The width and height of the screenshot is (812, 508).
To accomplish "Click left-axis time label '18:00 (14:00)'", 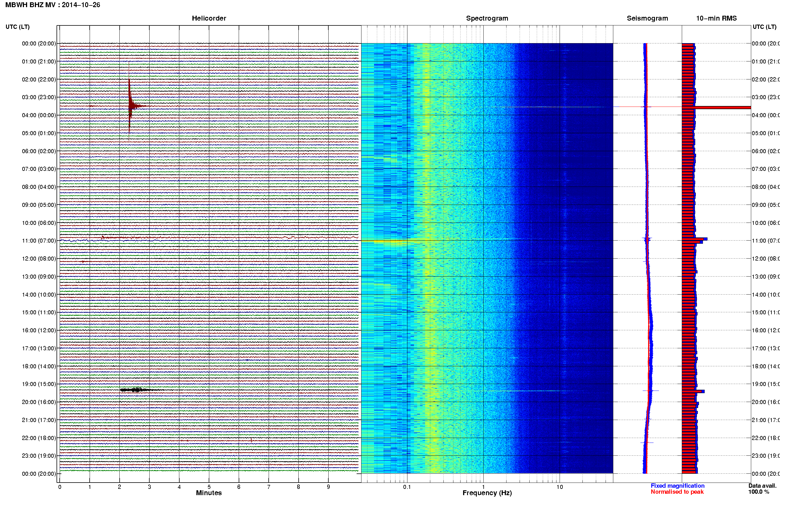I will pyautogui.click(x=39, y=366).
